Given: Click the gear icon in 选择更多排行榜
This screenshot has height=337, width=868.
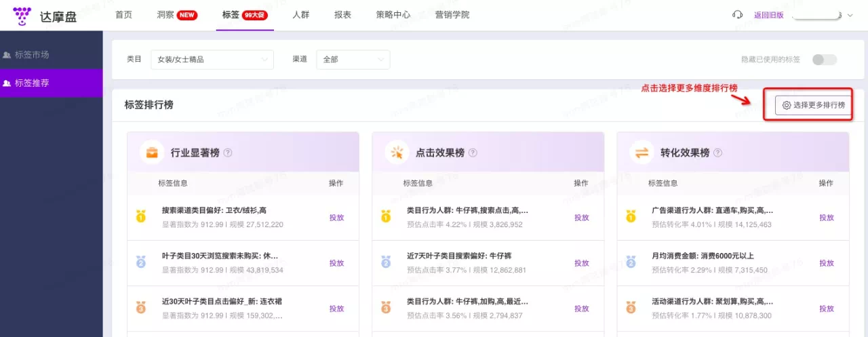Looking at the screenshot, I should (x=787, y=105).
